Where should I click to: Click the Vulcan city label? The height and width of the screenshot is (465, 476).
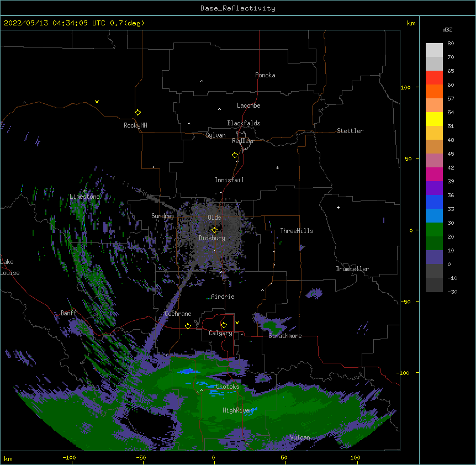coord(300,437)
